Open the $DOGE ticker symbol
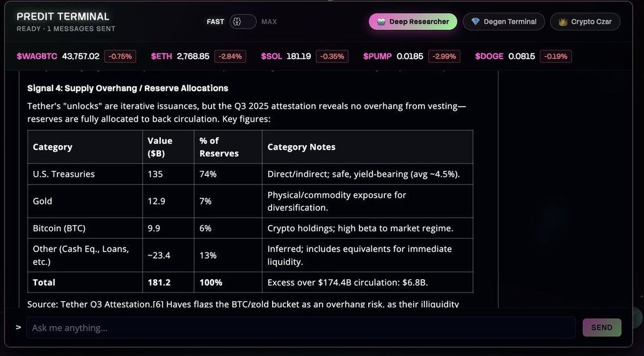The image size is (644, 356). coord(489,56)
